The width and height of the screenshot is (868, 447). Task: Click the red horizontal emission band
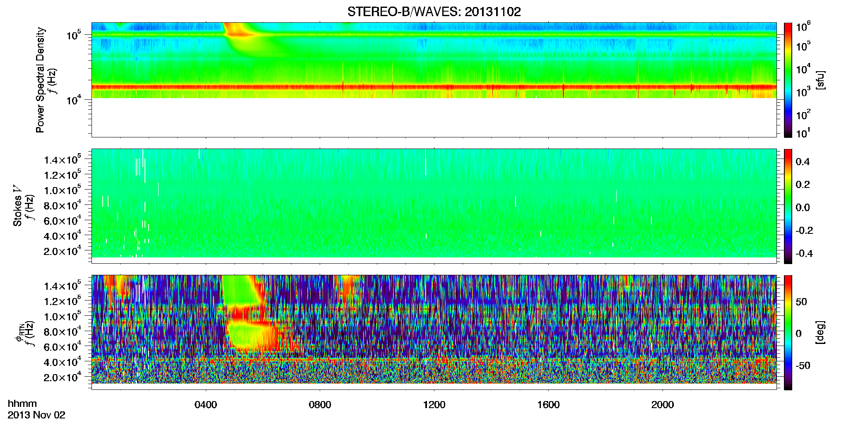point(434,87)
